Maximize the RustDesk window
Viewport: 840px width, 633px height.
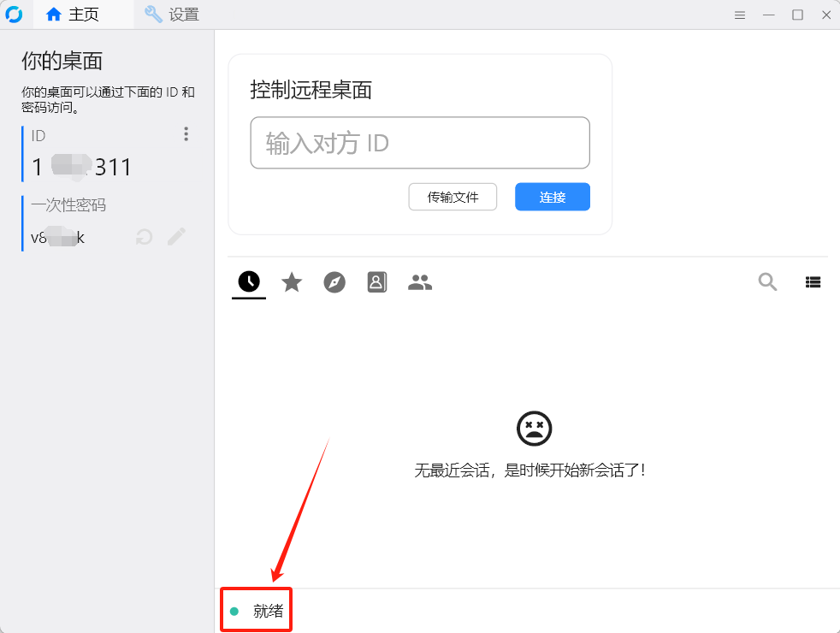[x=798, y=15]
